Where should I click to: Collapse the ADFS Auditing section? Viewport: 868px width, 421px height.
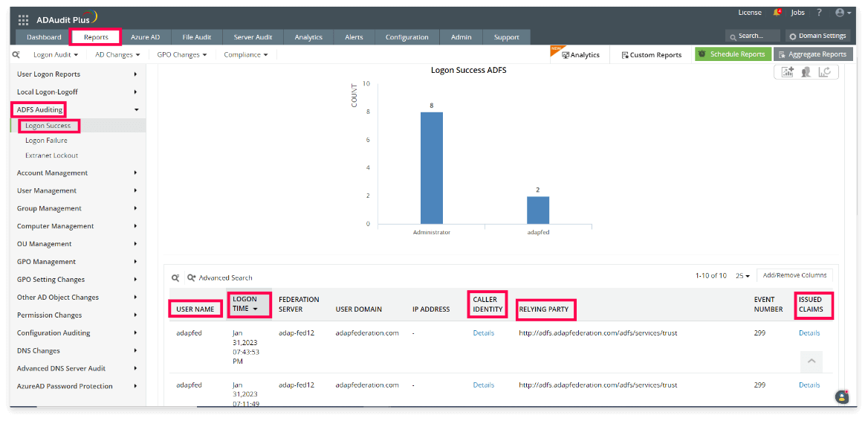click(x=77, y=109)
